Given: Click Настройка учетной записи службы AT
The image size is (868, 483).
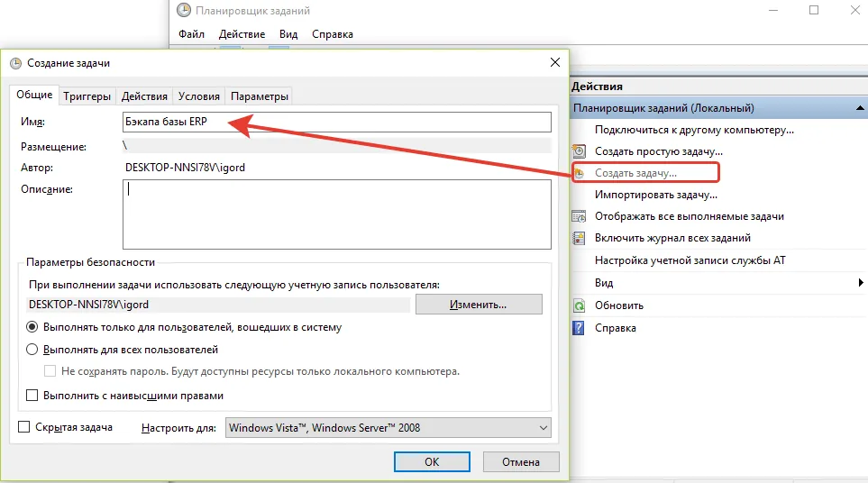Looking at the screenshot, I should 690,260.
